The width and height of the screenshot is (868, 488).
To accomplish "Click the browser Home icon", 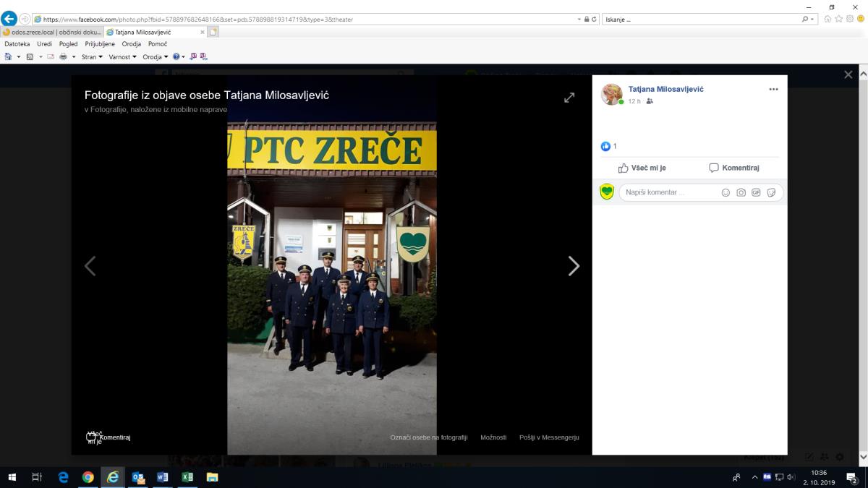I will (x=828, y=19).
